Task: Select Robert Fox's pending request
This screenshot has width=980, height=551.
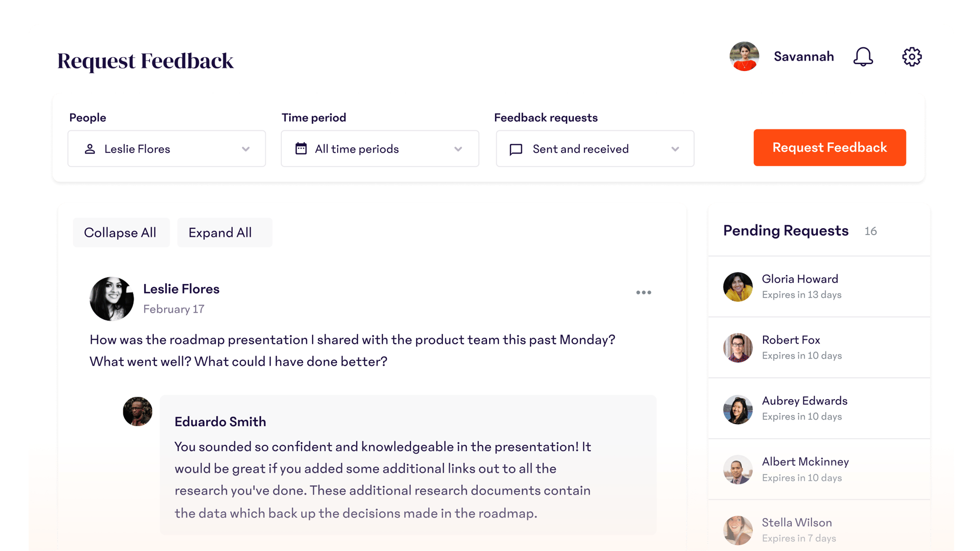Action: coord(818,348)
